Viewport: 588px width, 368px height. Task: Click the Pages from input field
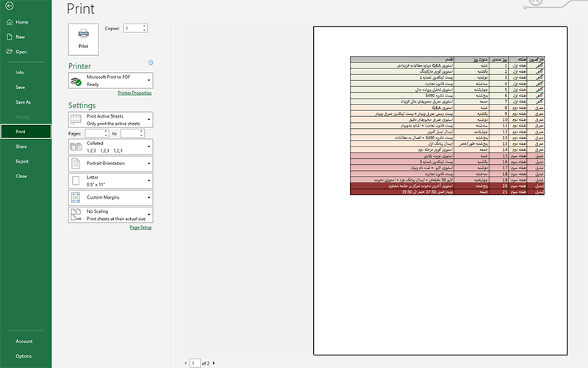point(95,133)
